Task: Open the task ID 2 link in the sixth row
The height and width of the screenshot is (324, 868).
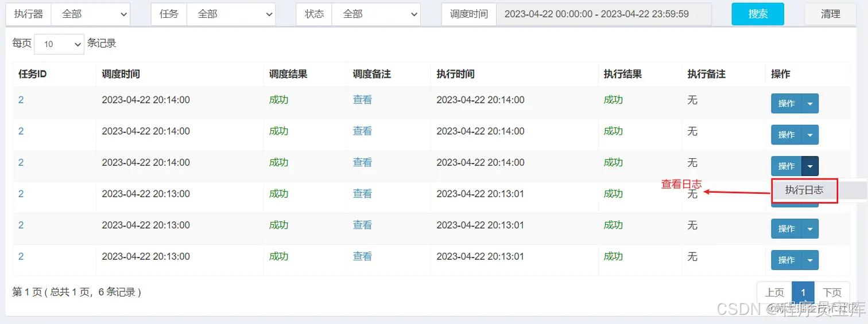Action: pos(21,256)
